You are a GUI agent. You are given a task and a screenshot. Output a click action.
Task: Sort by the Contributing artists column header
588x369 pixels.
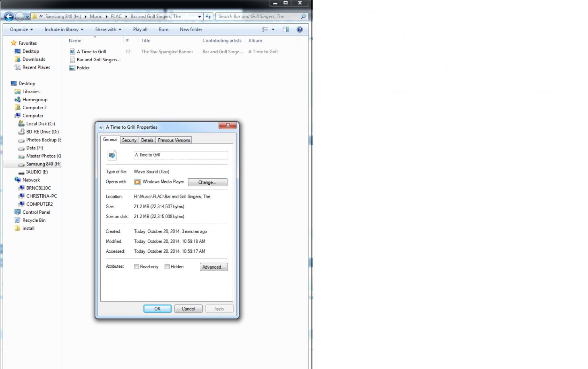pyautogui.click(x=222, y=41)
